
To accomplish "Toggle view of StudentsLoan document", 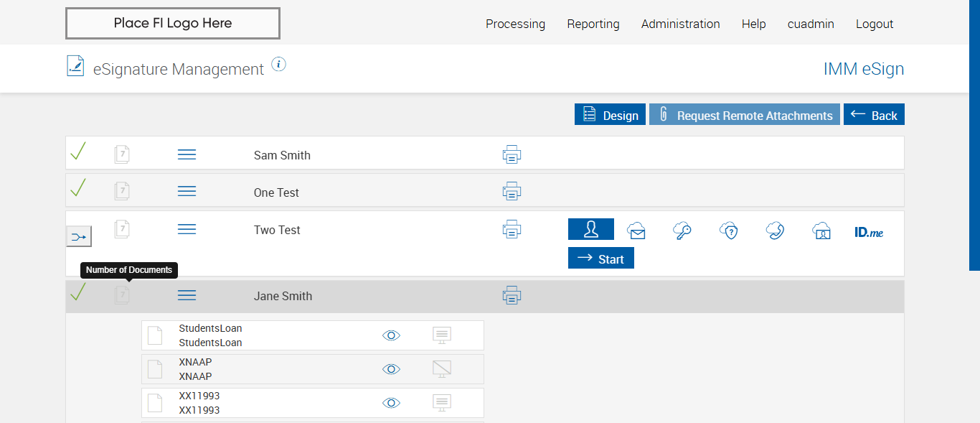I will [391, 335].
